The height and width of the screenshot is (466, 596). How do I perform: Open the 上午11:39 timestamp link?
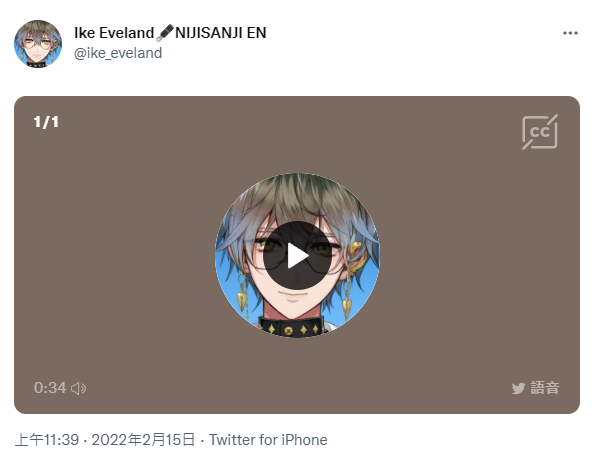pos(47,440)
